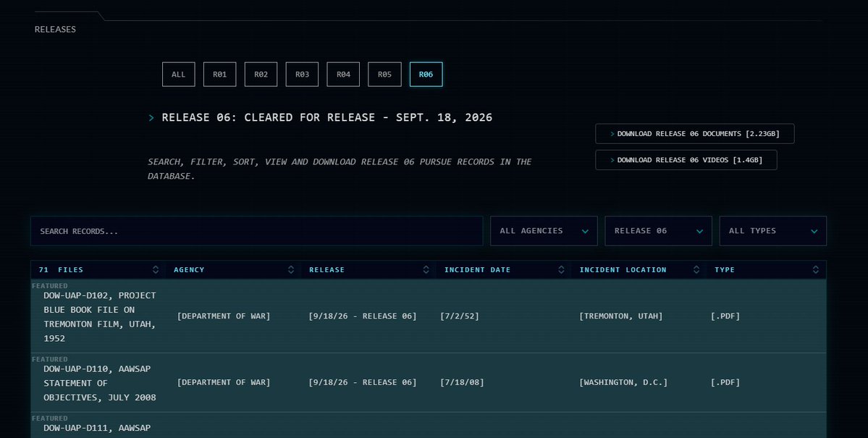Open the DOW-UAP-D111 AAWSAP record
The width and height of the screenshot is (868, 438).
(97, 428)
